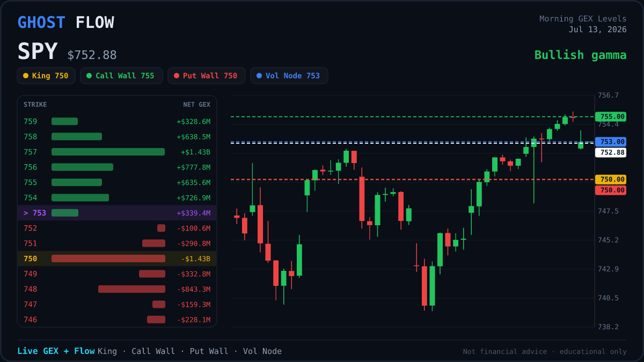This screenshot has height=362, width=644.
Task: Click the -$1.43B value at strike 750
Action: click(x=196, y=258)
